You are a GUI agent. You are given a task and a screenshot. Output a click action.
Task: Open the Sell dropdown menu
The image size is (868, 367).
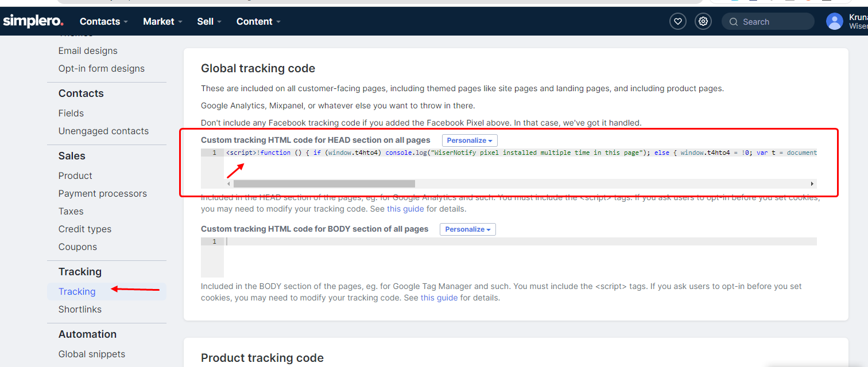point(209,21)
